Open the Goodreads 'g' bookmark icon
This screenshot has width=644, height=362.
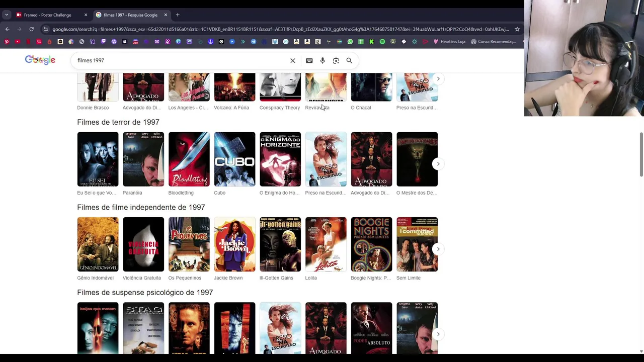pos(318,42)
